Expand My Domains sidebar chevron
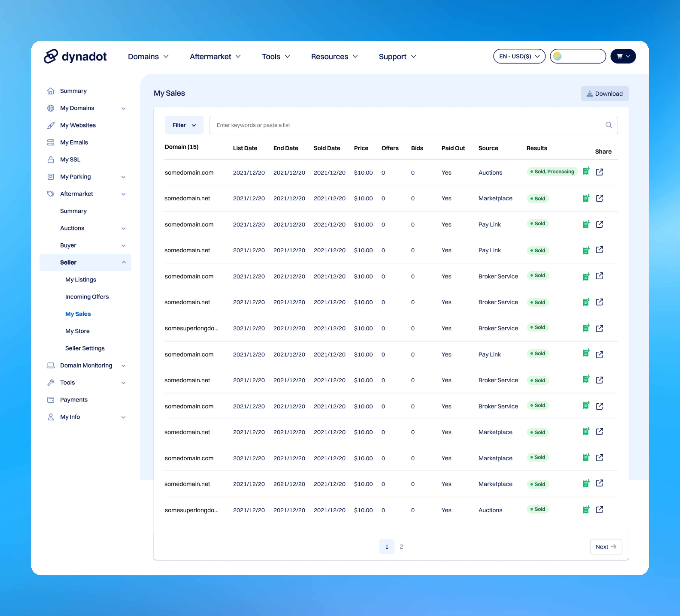This screenshot has height=616, width=680. 123,109
